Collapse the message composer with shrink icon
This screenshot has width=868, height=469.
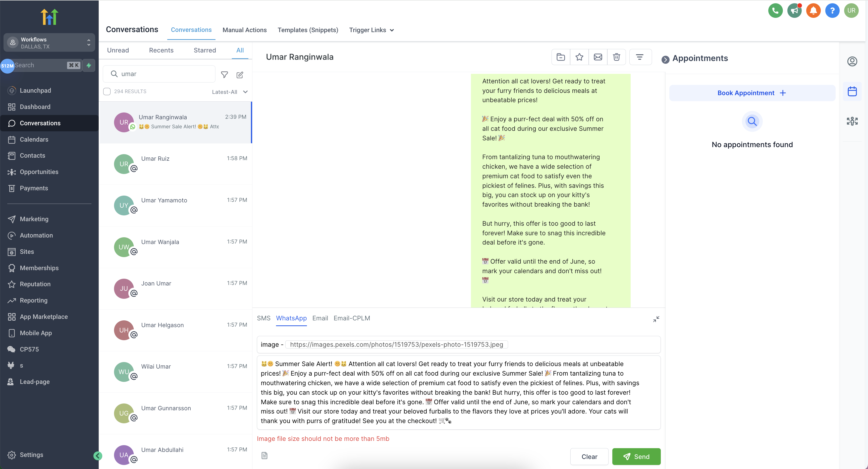pyautogui.click(x=656, y=319)
